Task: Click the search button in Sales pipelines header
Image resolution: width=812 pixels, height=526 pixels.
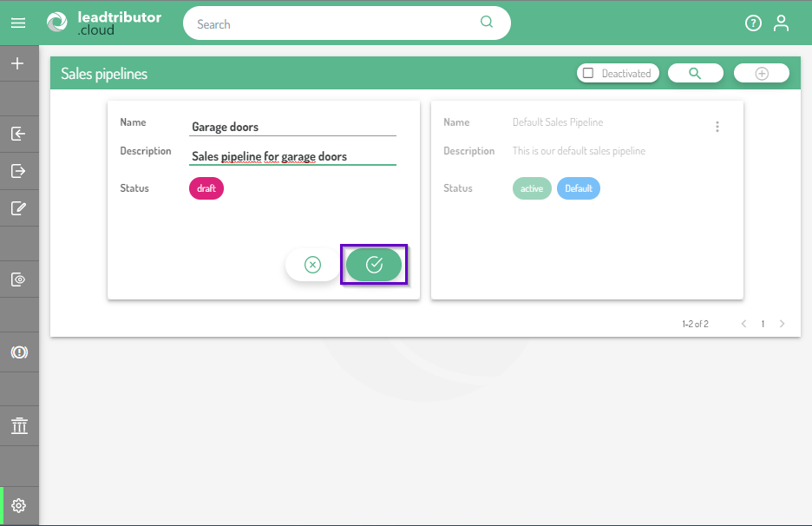Action: [x=695, y=74]
